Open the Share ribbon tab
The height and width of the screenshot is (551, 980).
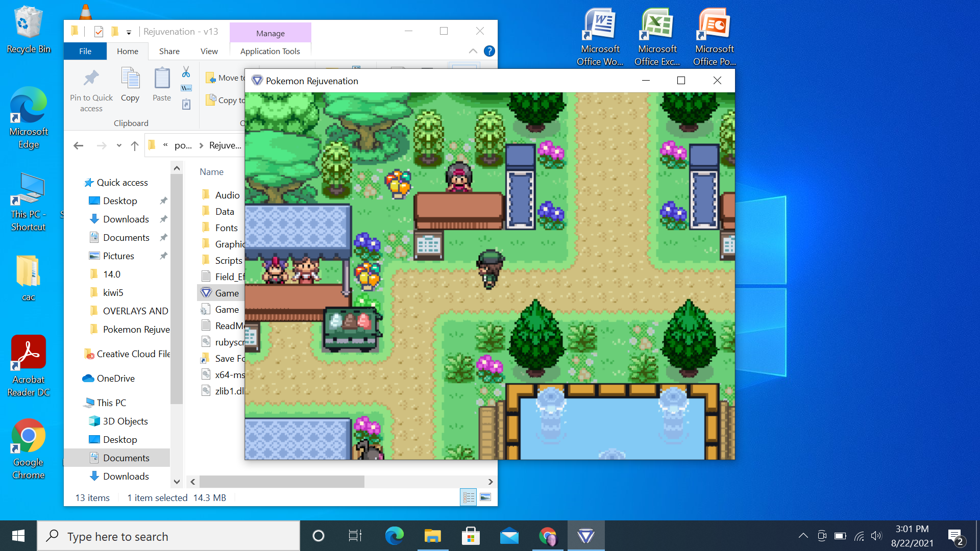(x=169, y=51)
